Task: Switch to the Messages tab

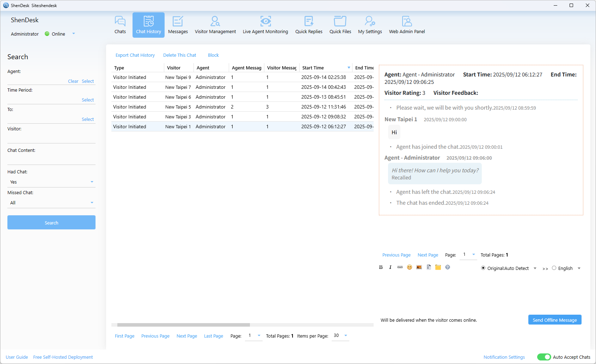Action: click(x=178, y=25)
